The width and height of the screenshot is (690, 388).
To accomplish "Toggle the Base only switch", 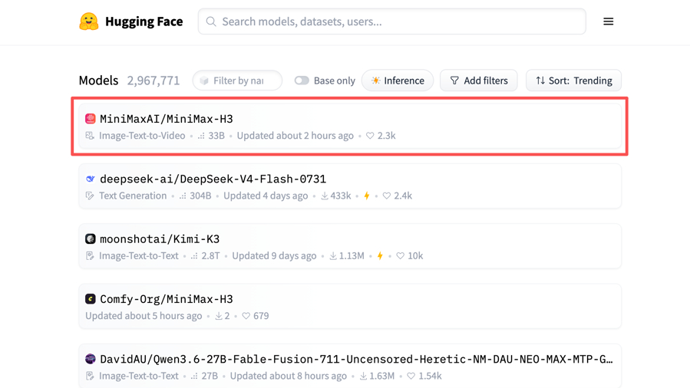I will tap(301, 81).
